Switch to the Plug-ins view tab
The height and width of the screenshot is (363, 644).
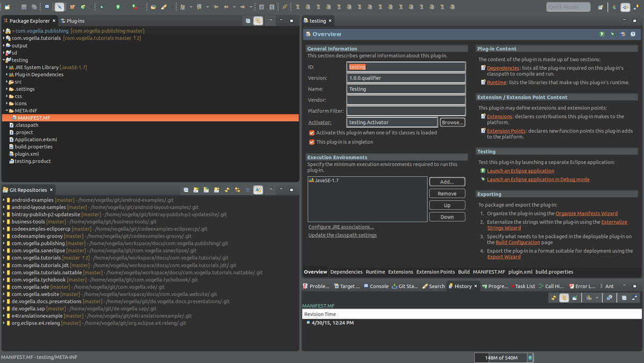pos(72,21)
